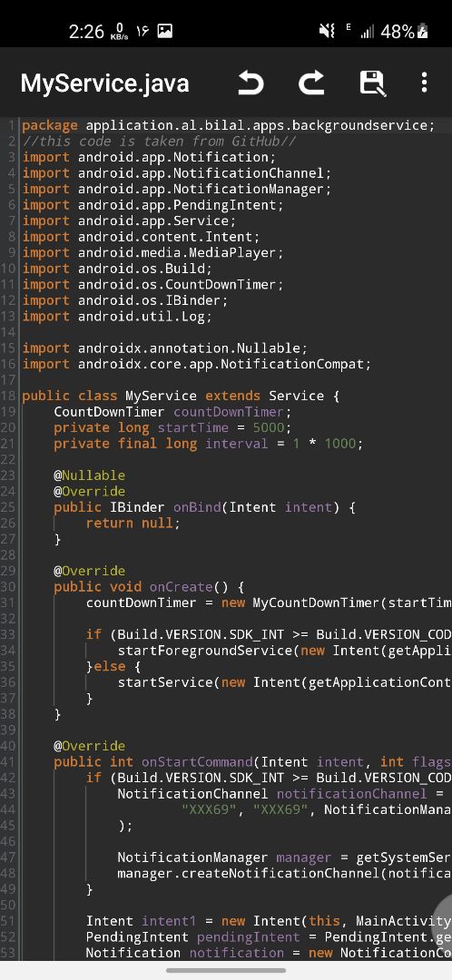Tap the undo arrow icon

(x=251, y=83)
